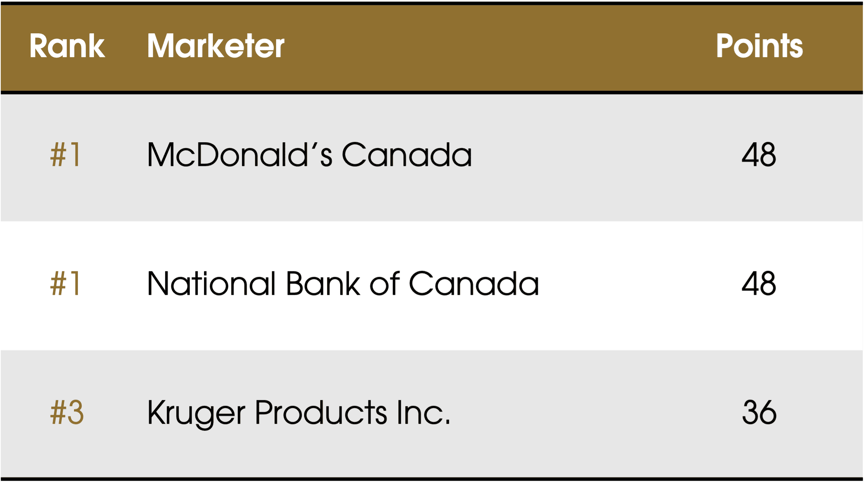The height and width of the screenshot is (483, 868).
Task: Click Inc. in the Kruger Products row
Action: pyautogui.click(x=424, y=413)
